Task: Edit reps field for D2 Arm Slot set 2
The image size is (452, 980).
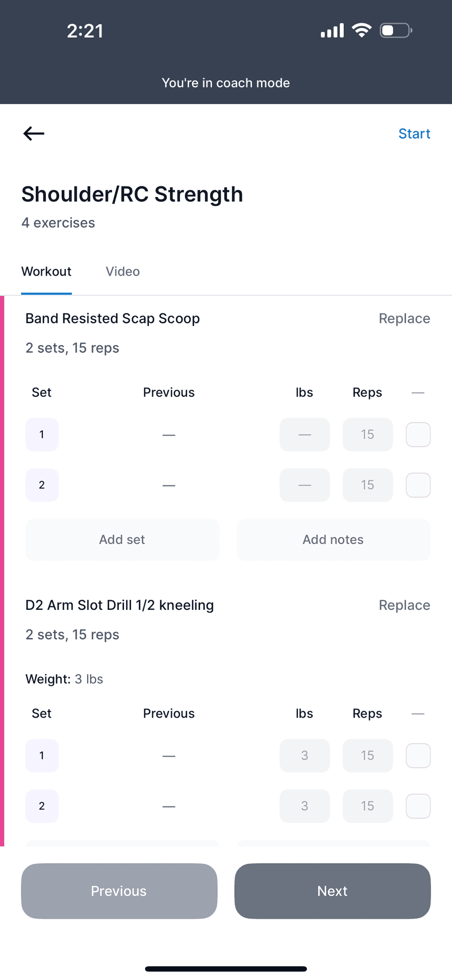Action: (367, 806)
